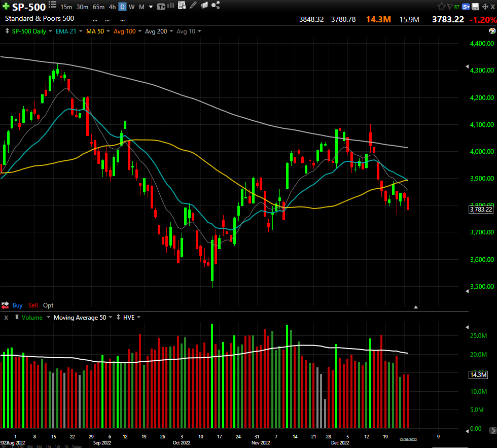Set chart range to 6M

coord(30,446)
